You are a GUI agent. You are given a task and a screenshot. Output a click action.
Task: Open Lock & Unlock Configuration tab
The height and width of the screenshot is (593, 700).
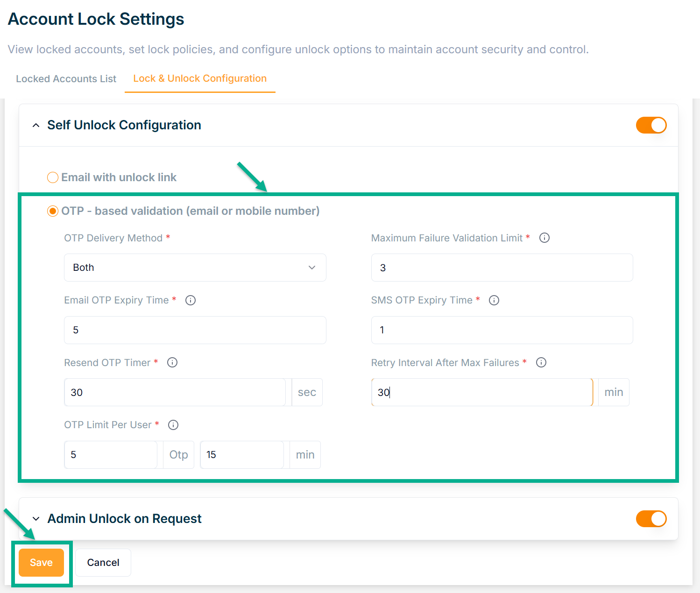200,78
